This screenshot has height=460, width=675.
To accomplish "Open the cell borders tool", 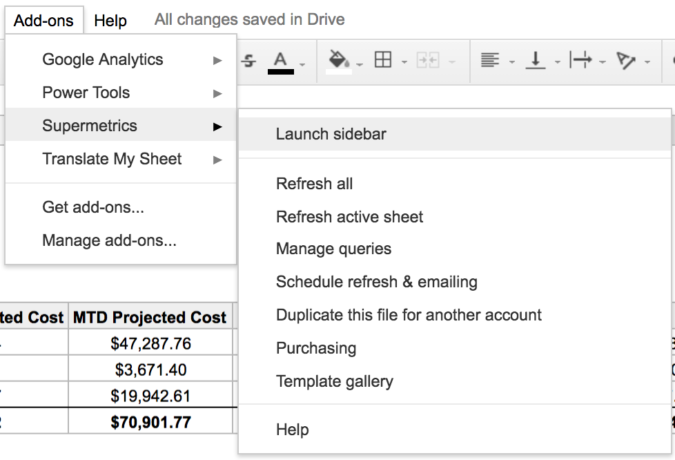I will (383, 60).
